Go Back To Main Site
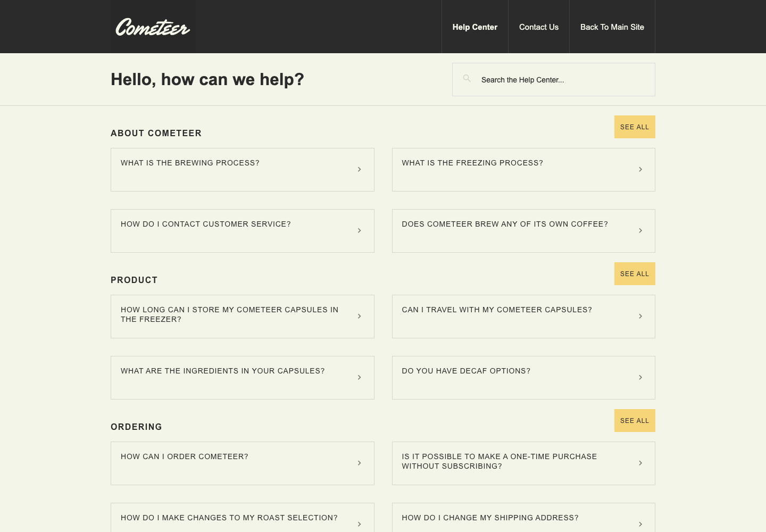The image size is (766, 532). click(612, 27)
